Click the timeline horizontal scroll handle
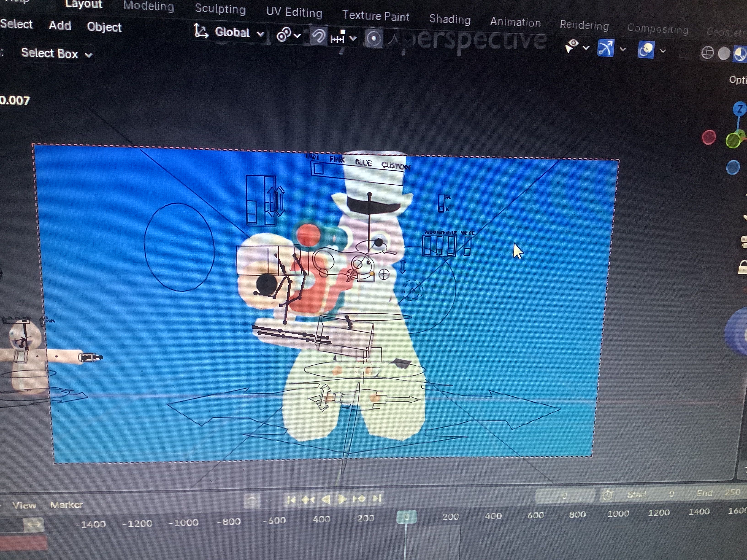 34,525
